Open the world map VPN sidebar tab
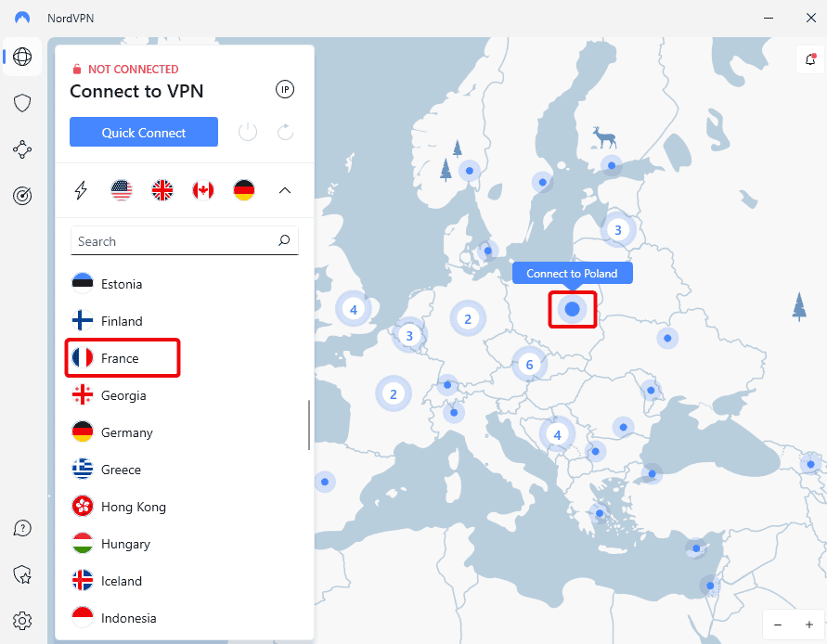Viewport: 827px width, 644px height. pos(22,57)
